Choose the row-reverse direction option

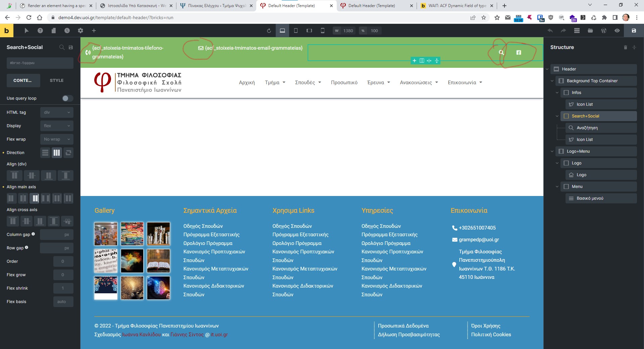coord(68,153)
